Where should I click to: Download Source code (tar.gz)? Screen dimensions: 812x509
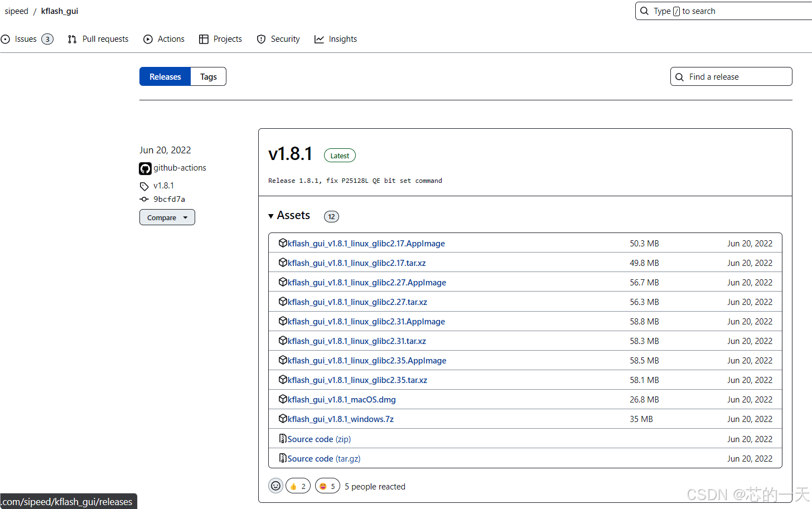click(323, 459)
